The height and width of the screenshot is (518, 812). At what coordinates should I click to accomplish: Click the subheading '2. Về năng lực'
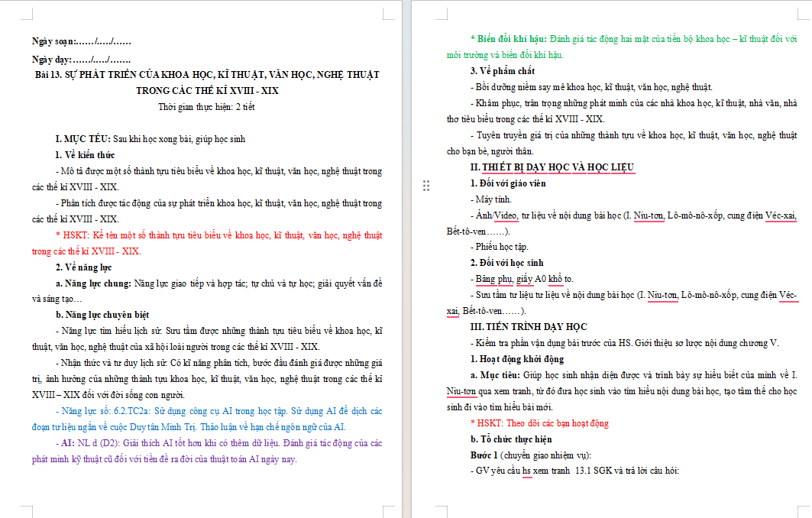click(83, 267)
